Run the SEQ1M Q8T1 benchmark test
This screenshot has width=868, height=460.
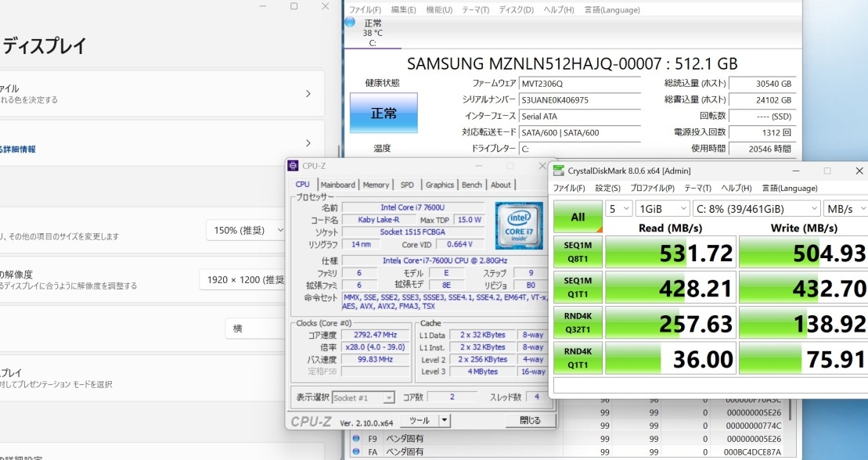point(577,253)
